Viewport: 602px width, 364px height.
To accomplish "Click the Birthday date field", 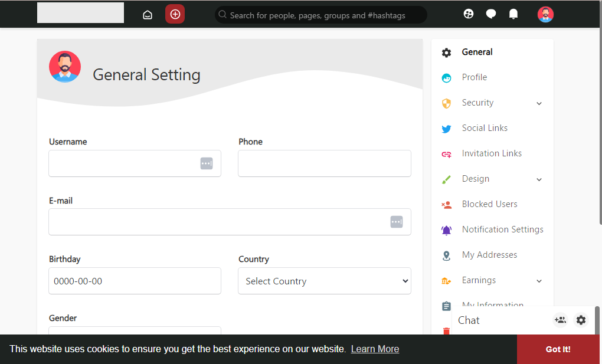I will click(135, 281).
